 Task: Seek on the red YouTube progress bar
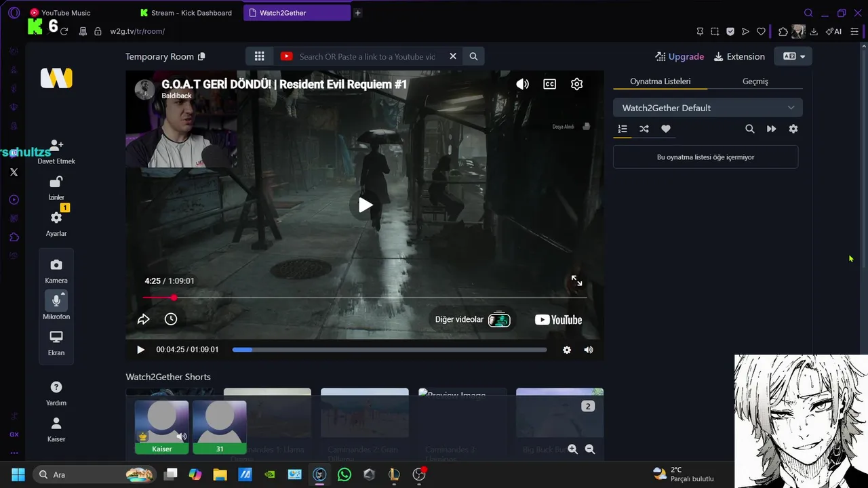(365, 298)
